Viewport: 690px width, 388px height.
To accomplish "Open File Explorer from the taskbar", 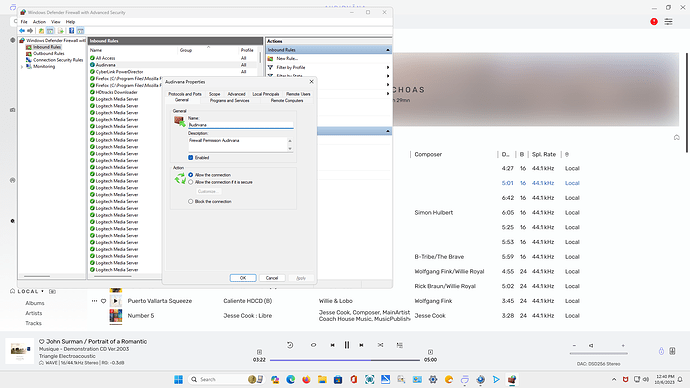I will coord(322,379).
